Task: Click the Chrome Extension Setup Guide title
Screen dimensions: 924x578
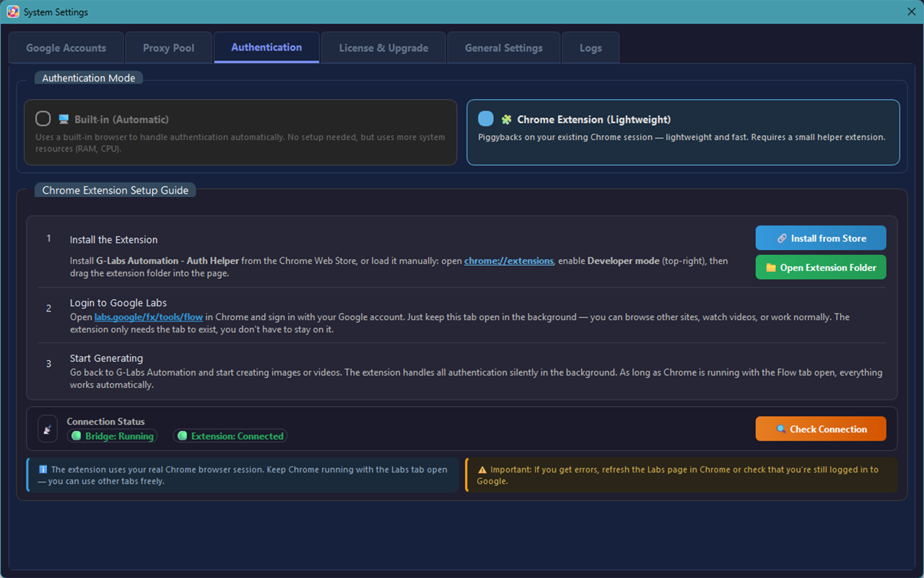Action: [x=115, y=191]
